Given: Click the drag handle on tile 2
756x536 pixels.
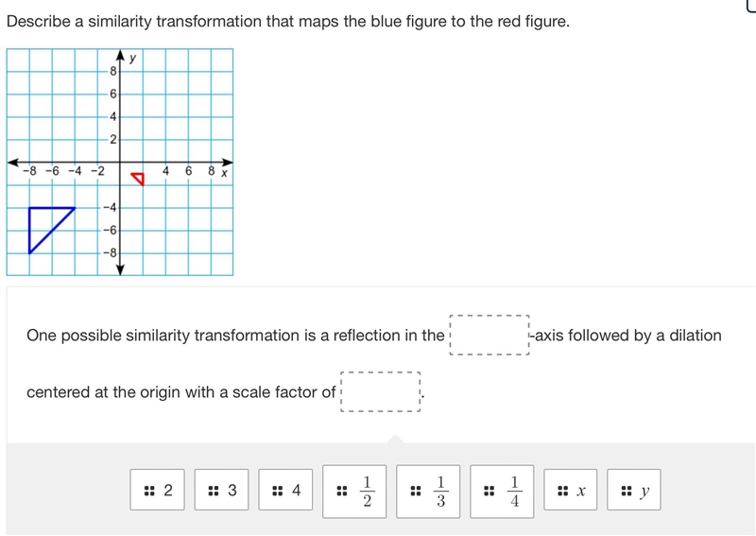Looking at the screenshot, I should [x=149, y=492].
